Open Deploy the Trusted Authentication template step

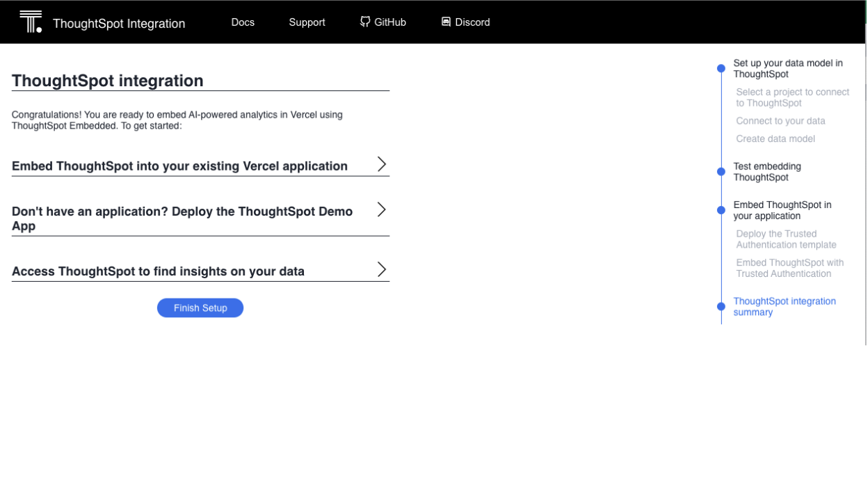pos(786,239)
